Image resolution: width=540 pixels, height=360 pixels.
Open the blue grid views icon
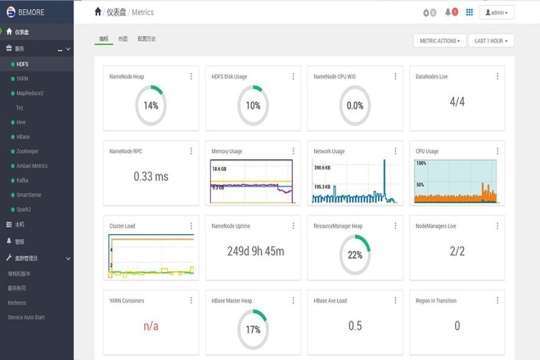(x=469, y=12)
